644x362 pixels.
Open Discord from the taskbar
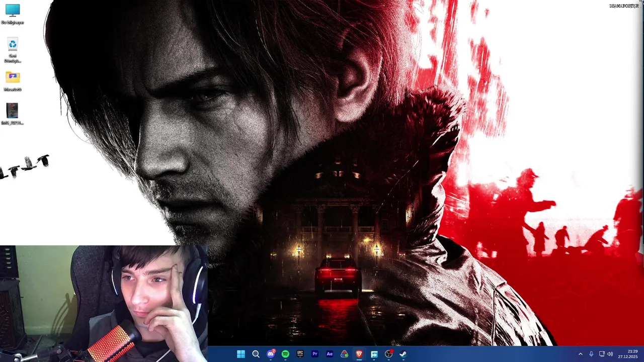pyautogui.click(x=271, y=354)
